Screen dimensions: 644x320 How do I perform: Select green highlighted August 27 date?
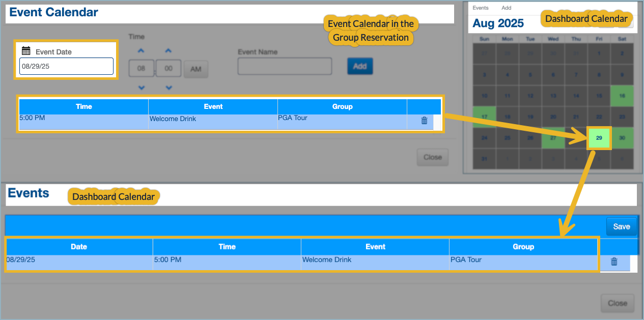553,138
